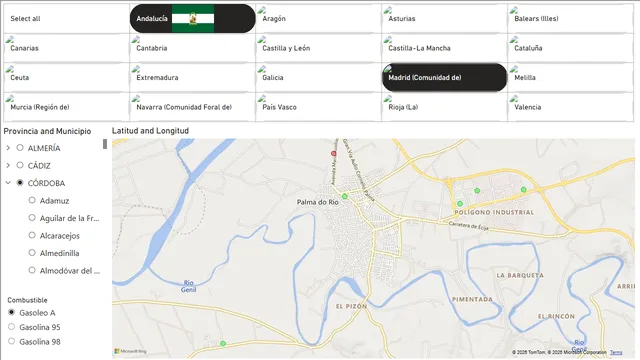The image size is (640, 360).
Task: Expand the ALMERÍA tree node
Action: (x=8, y=148)
